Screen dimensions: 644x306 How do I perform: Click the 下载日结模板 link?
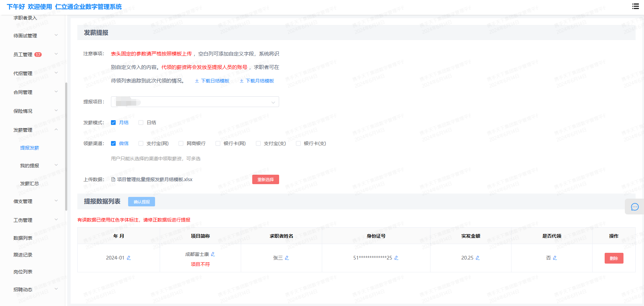pos(212,81)
